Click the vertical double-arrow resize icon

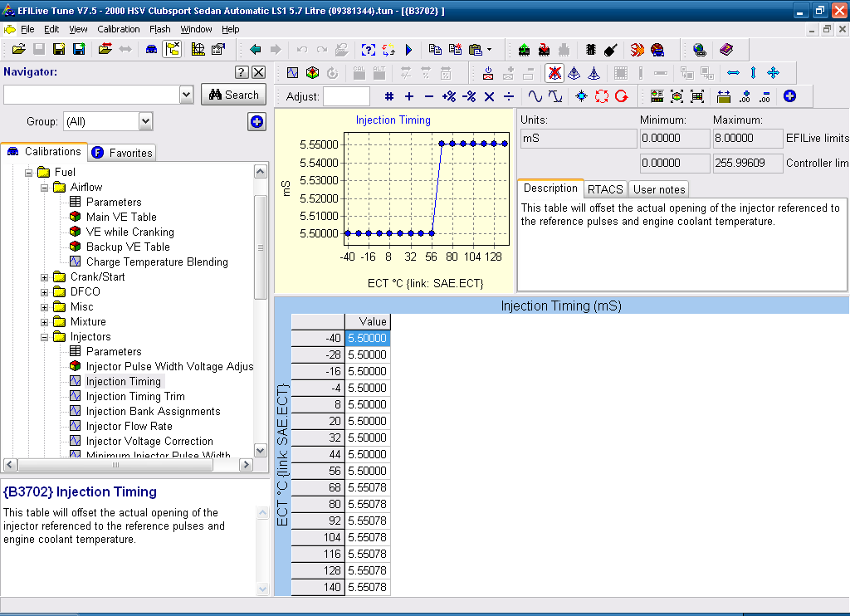click(753, 73)
